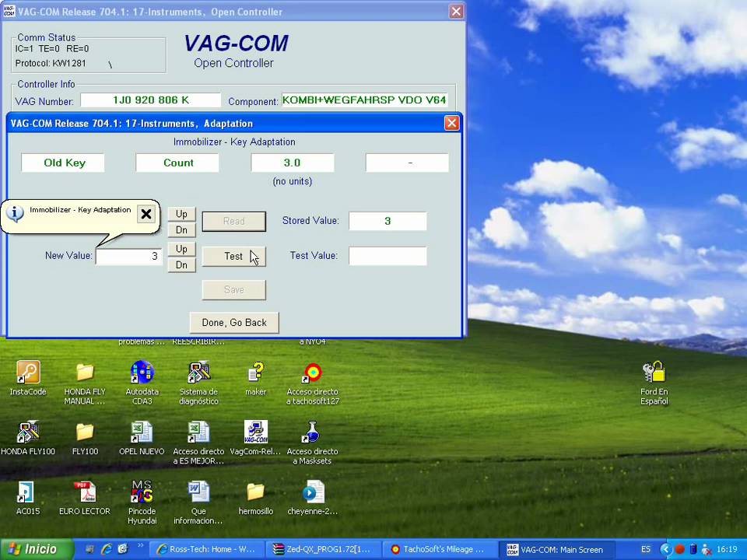Launch the Autodata CDA3 shortcut
Screen dimensions: 747x560
(142, 383)
